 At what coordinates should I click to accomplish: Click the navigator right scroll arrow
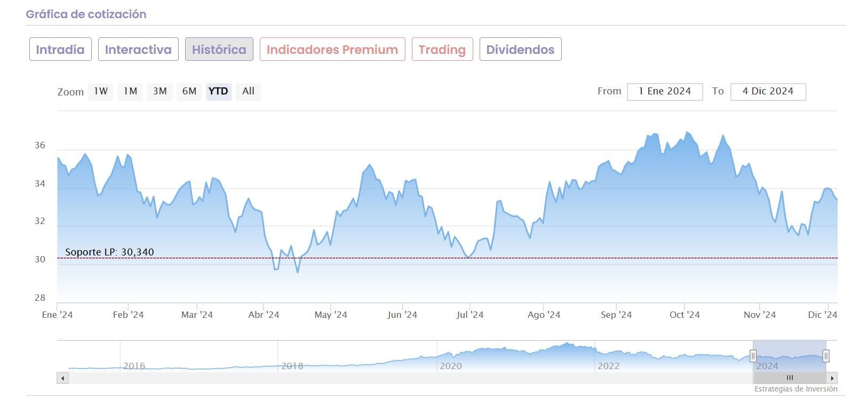[x=832, y=378]
